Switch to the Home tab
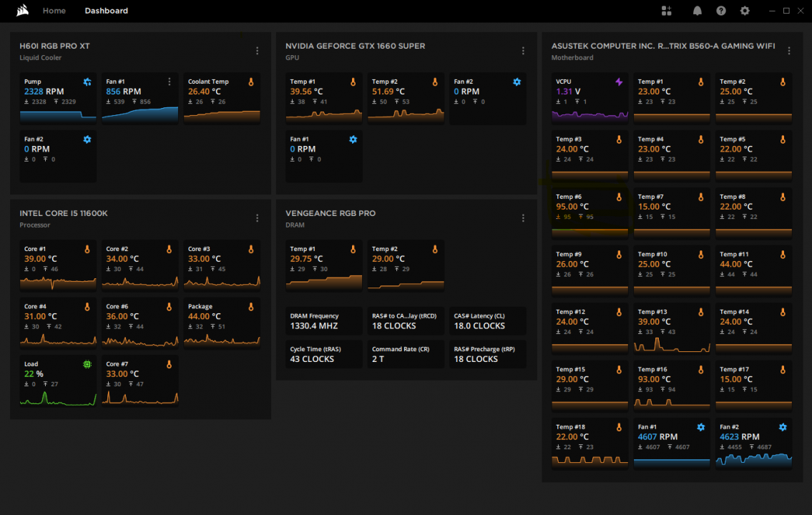Image resolution: width=812 pixels, height=515 pixels. click(x=54, y=11)
